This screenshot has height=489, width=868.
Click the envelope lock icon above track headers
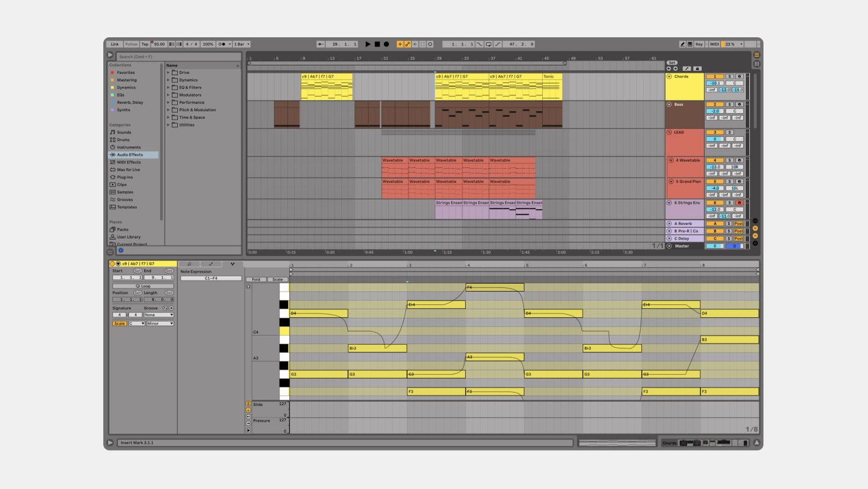(x=697, y=68)
